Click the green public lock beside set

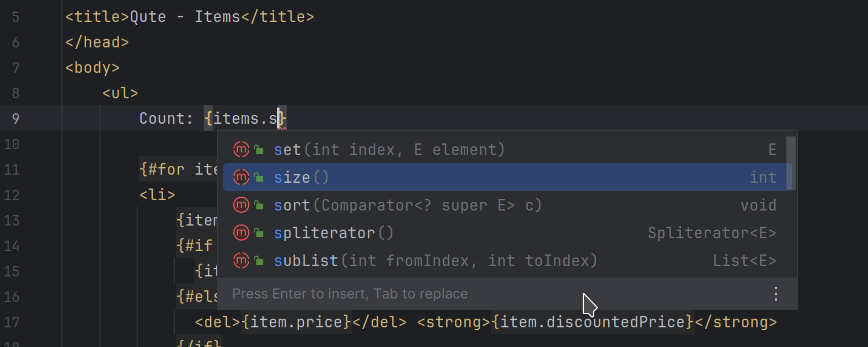point(259,150)
